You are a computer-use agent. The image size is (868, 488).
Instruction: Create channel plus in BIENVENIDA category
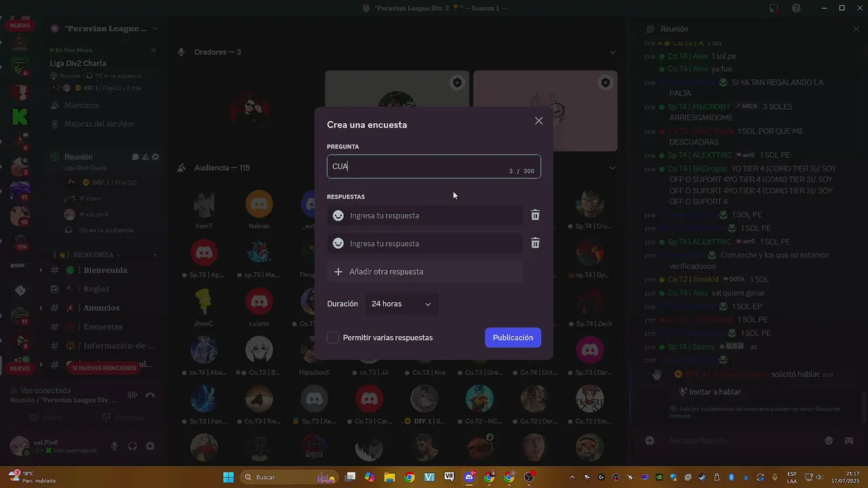click(155, 255)
